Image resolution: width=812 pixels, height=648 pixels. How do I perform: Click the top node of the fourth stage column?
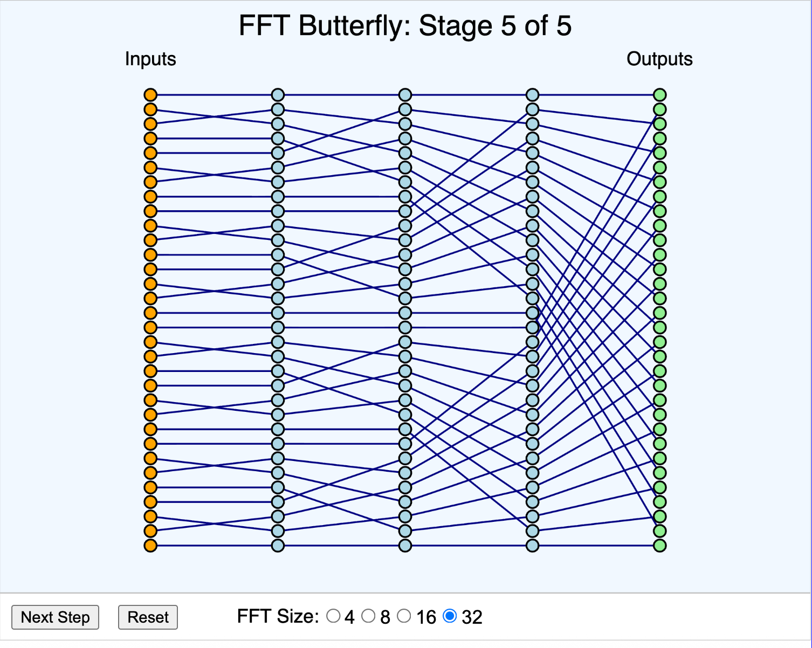click(532, 94)
